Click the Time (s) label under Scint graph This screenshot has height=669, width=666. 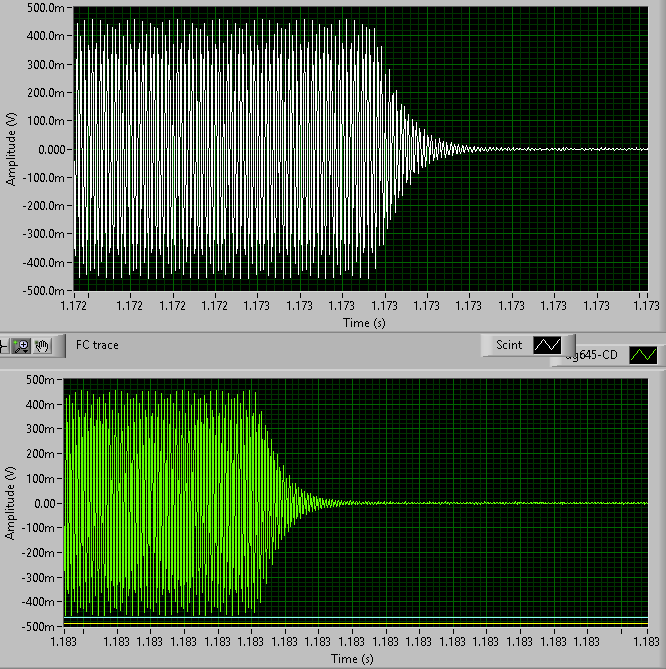pos(364,323)
